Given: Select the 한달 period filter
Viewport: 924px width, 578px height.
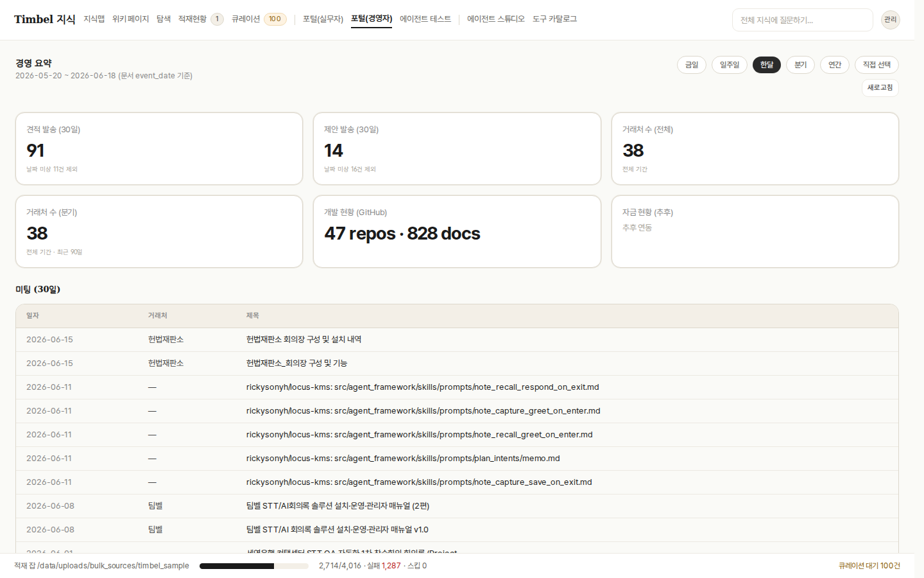Looking at the screenshot, I should 767,65.
